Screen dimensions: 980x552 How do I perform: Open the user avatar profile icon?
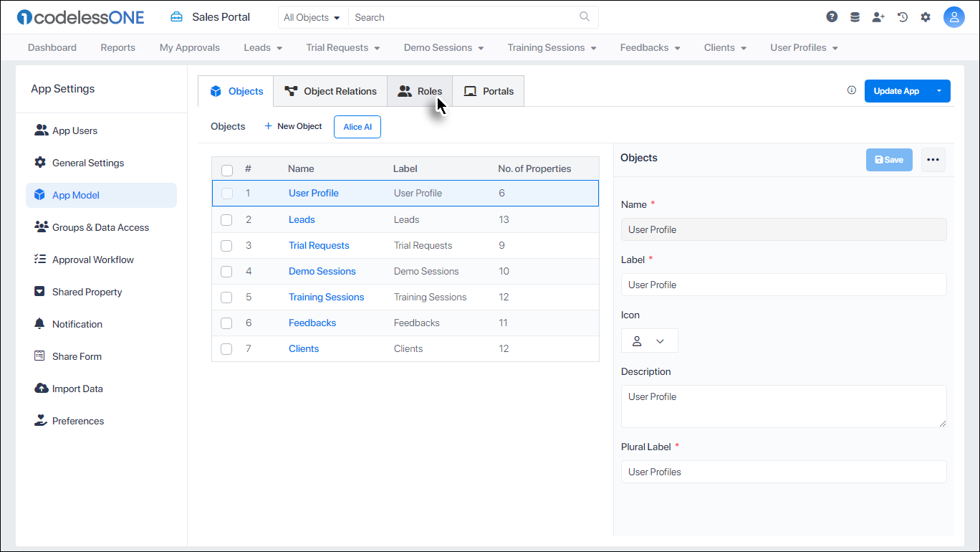point(953,17)
